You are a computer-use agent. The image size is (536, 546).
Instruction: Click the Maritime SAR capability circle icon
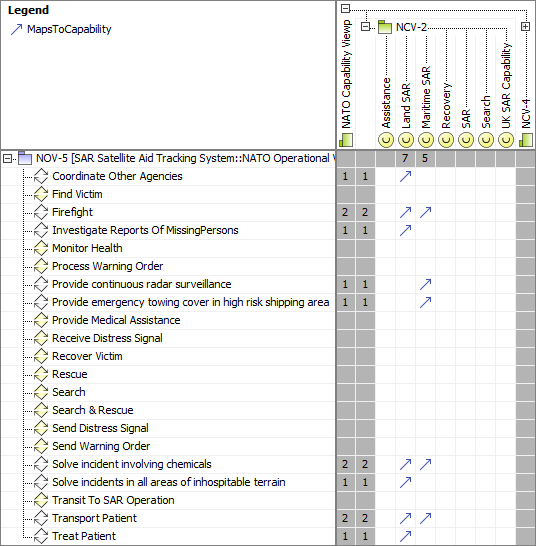coord(426,140)
